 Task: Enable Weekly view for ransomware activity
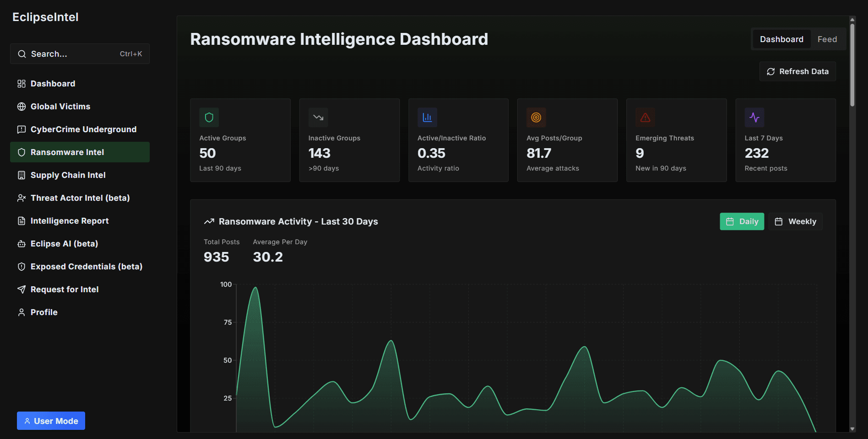(x=795, y=221)
